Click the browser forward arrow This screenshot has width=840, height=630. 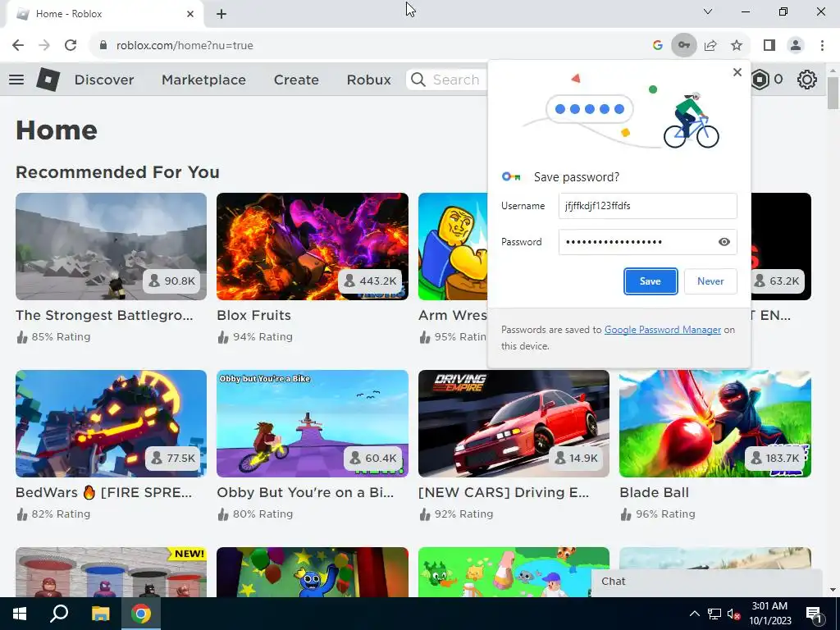[44, 46]
